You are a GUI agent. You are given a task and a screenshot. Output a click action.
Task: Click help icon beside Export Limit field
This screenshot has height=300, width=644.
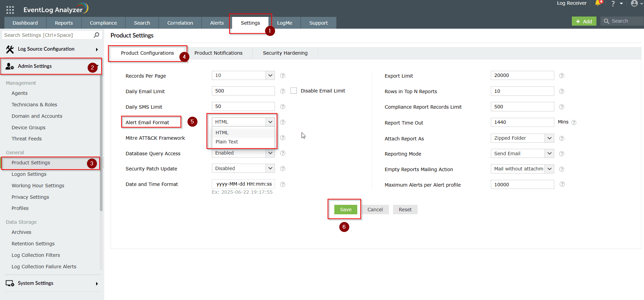(561, 76)
